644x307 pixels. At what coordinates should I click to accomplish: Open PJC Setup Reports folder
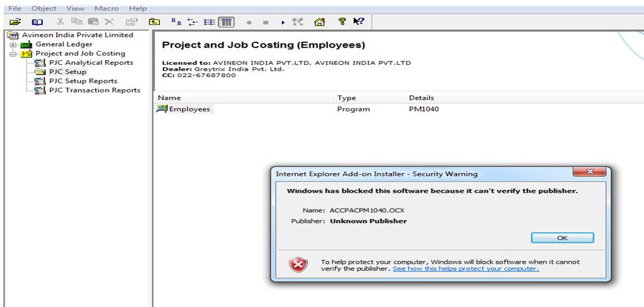coord(83,81)
